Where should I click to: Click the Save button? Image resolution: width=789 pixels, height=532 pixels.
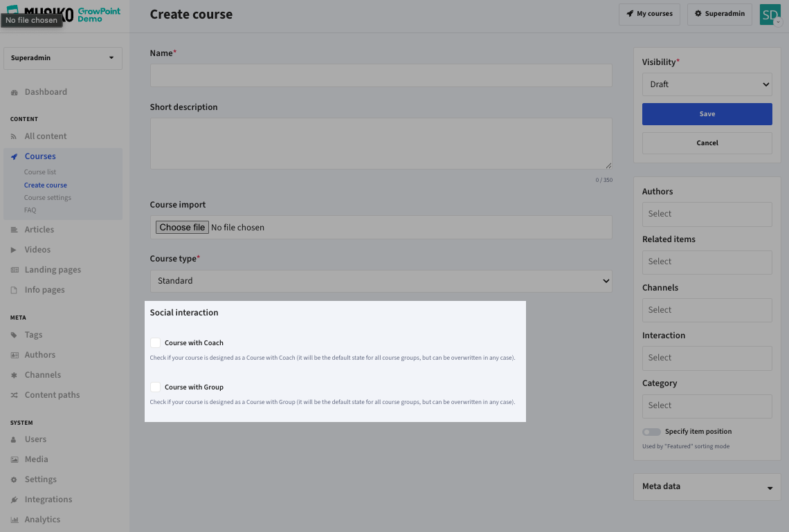pos(707,114)
